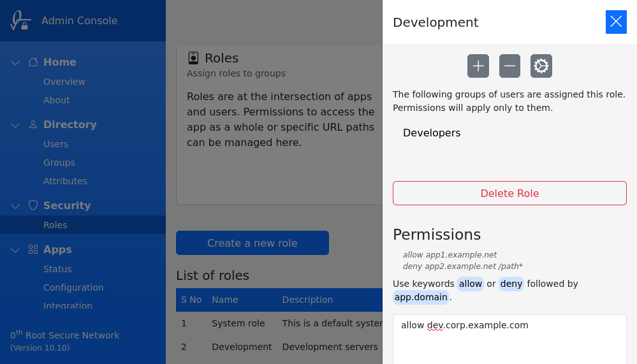Open Apps Configuration menu item
Viewport: 637px width, 364px height.
pos(73,288)
